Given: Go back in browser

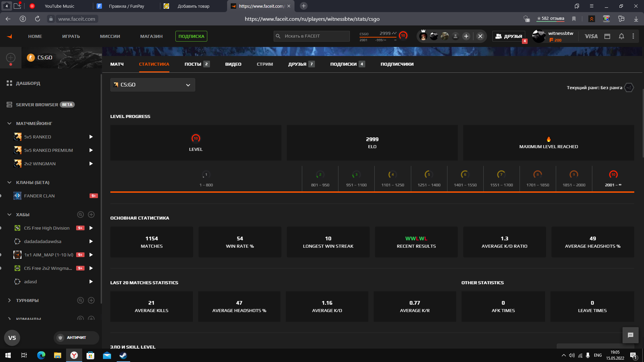Looking at the screenshot, I should coord(8,19).
